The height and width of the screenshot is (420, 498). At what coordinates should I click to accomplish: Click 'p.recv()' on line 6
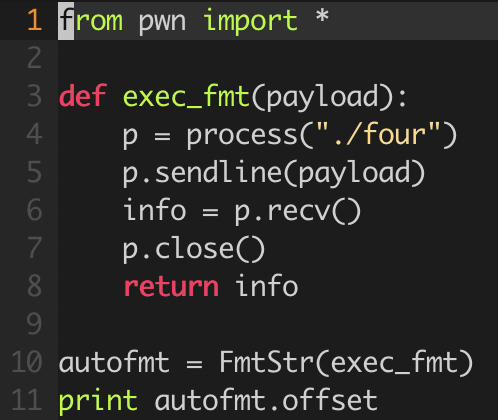tap(298, 211)
